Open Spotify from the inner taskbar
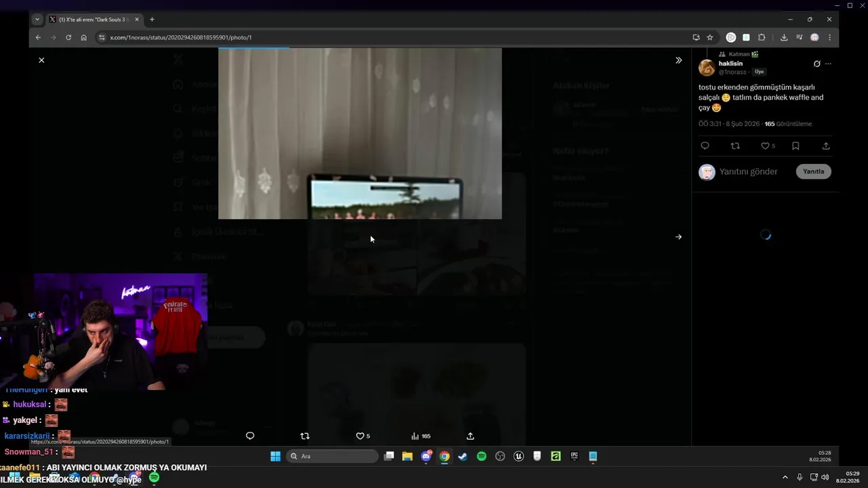 click(x=481, y=456)
